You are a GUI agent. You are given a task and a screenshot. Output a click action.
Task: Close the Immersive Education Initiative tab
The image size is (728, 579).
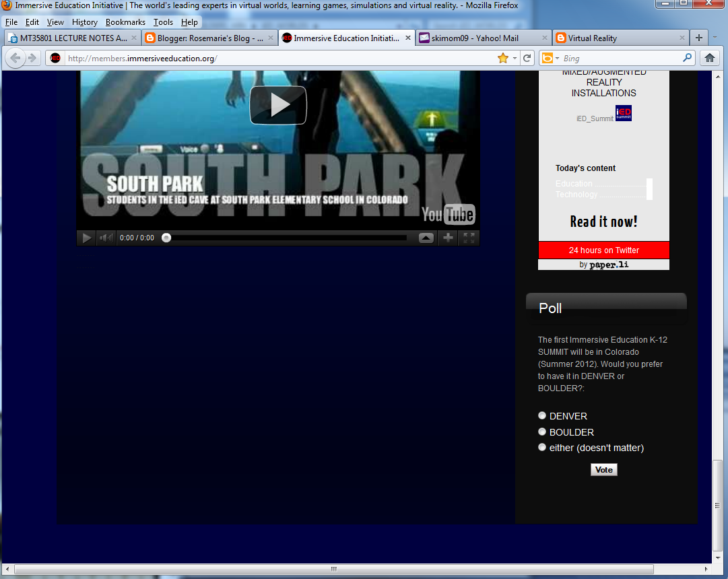(x=408, y=38)
